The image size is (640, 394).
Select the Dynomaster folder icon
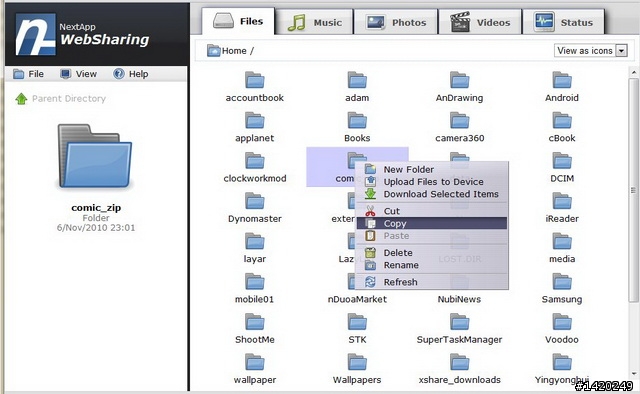coord(255,201)
